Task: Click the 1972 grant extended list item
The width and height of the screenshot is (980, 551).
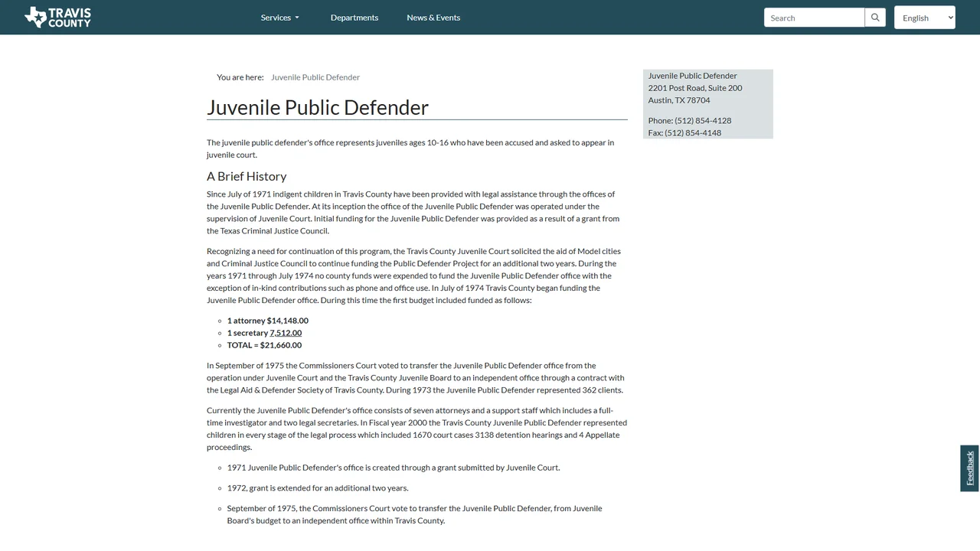Action: (318, 488)
